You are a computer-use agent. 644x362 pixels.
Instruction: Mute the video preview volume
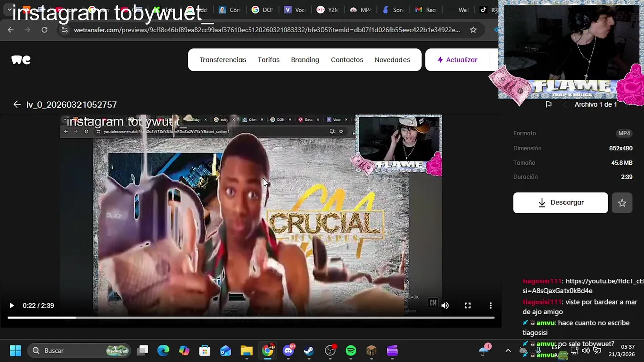tap(445, 305)
